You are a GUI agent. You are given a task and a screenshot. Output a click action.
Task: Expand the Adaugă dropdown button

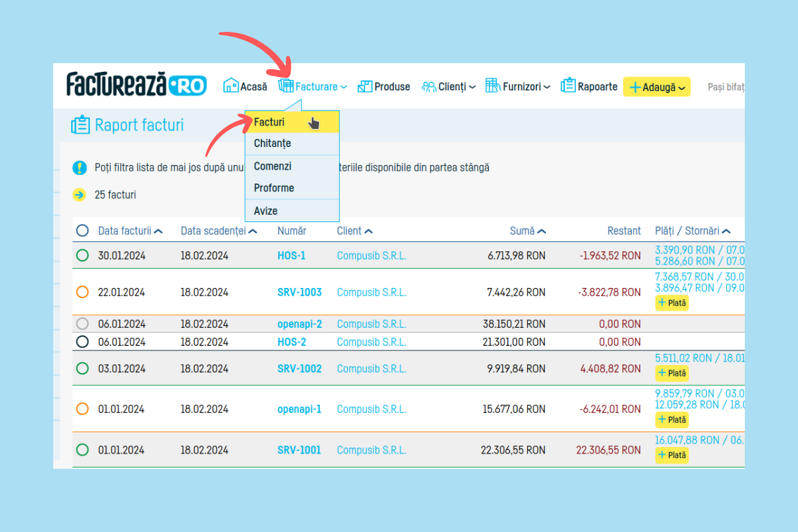pos(656,87)
